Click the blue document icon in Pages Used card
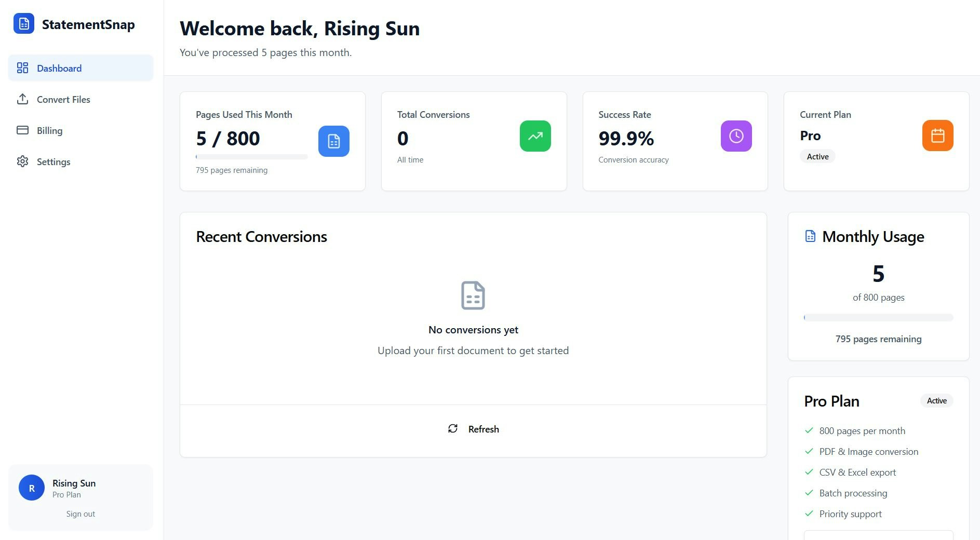Screen dimensions: 980x540 334,141
